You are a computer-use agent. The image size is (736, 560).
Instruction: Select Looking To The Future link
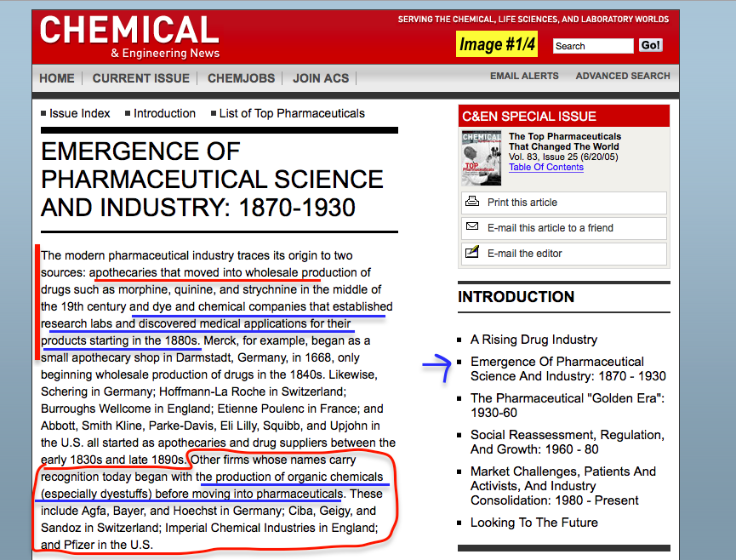point(533,523)
